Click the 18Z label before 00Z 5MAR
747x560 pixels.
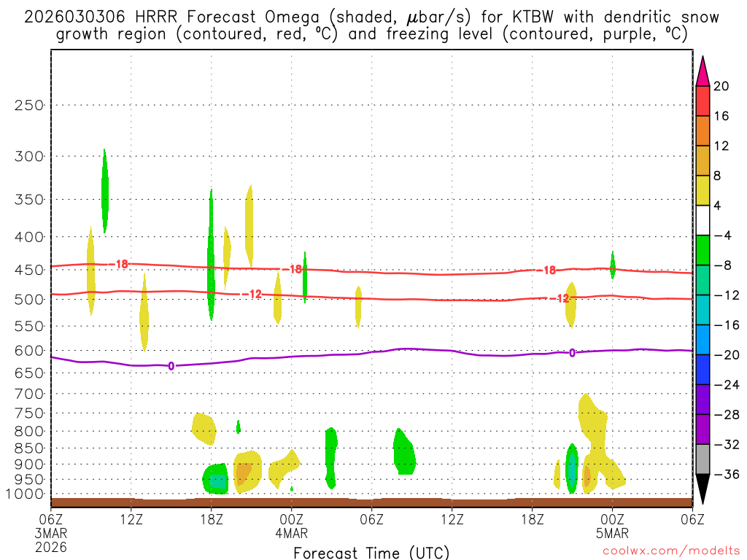click(x=532, y=519)
